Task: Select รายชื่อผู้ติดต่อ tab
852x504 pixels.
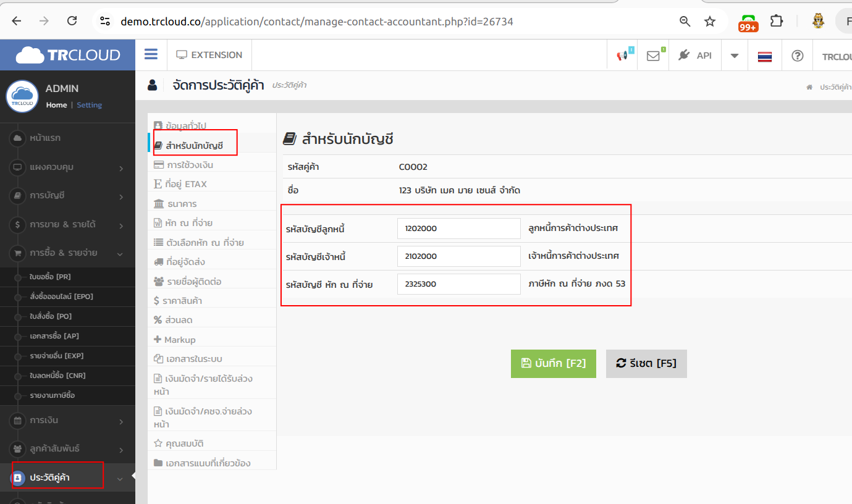Action: (212, 282)
